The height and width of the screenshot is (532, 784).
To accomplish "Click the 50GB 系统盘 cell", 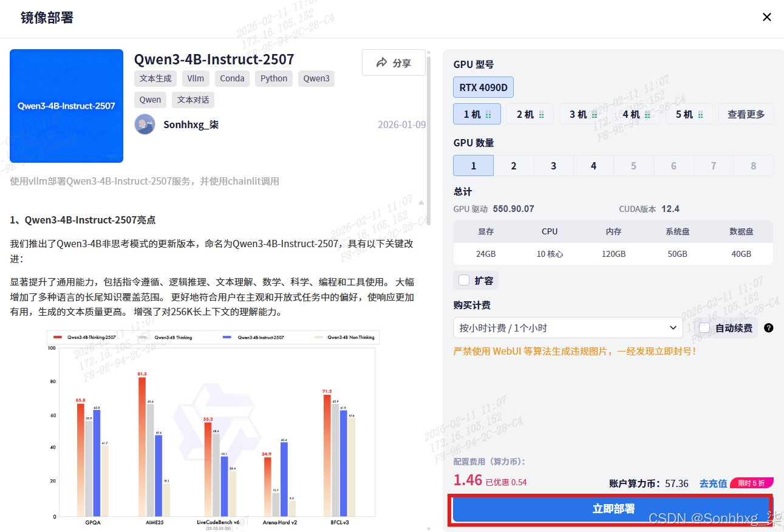I will [x=677, y=254].
